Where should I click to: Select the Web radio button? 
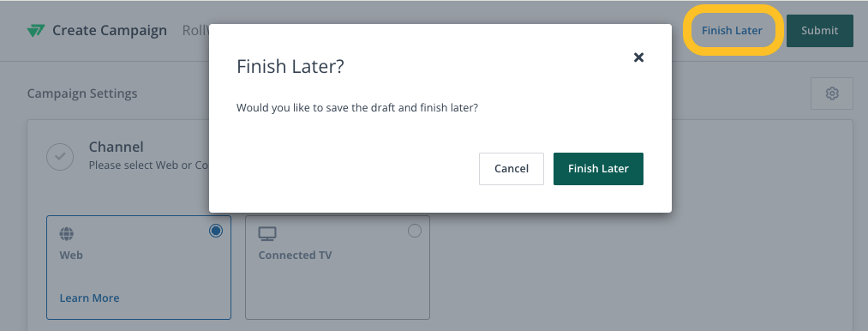[x=216, y=231]
